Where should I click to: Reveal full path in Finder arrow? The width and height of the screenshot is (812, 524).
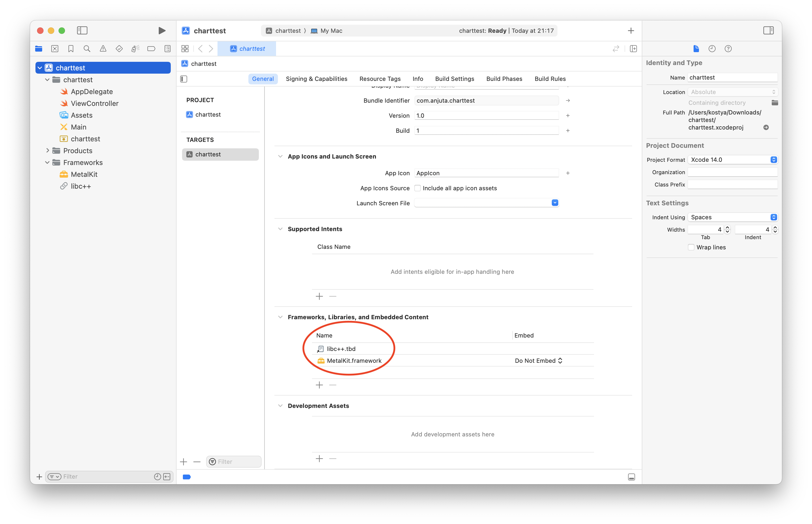coord(766,127)
